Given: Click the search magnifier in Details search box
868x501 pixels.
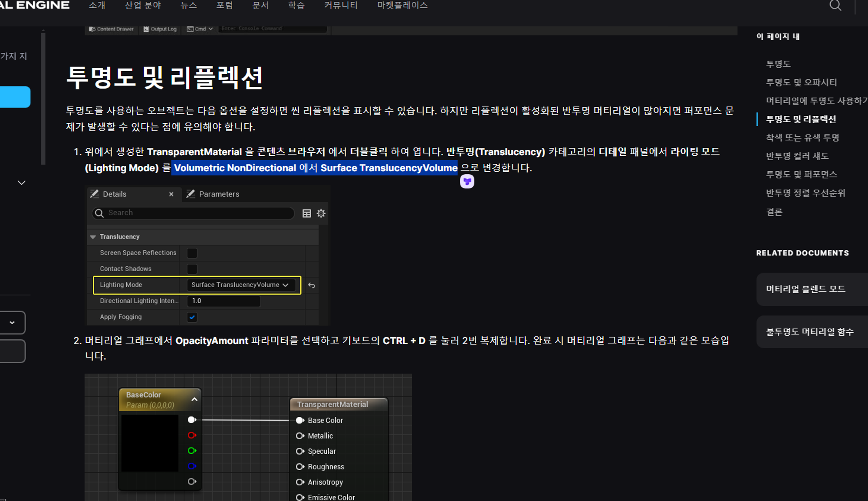Looking at the screenshot, I should tap(99, 213).
